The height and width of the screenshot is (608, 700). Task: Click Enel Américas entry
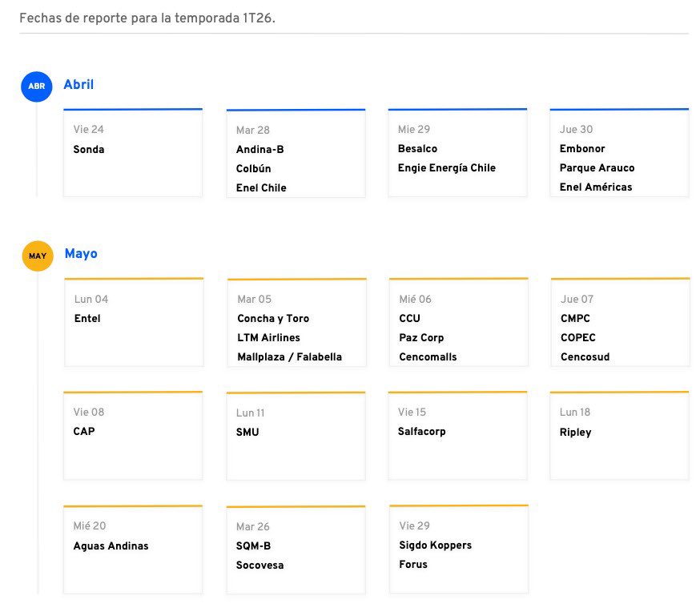click(x=596, y=187)
